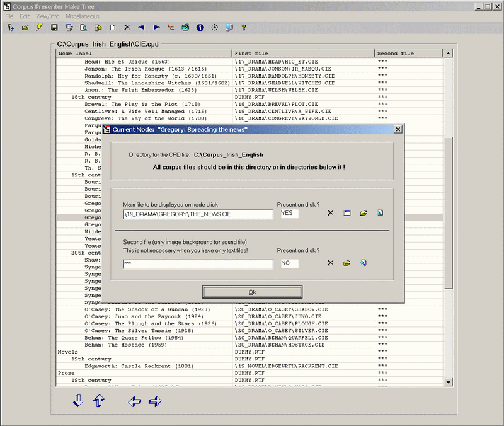Image resolution: width=504 pixels, height=426 pixels.
Task: Move node up with the up arrow
Action: (99, 401)
